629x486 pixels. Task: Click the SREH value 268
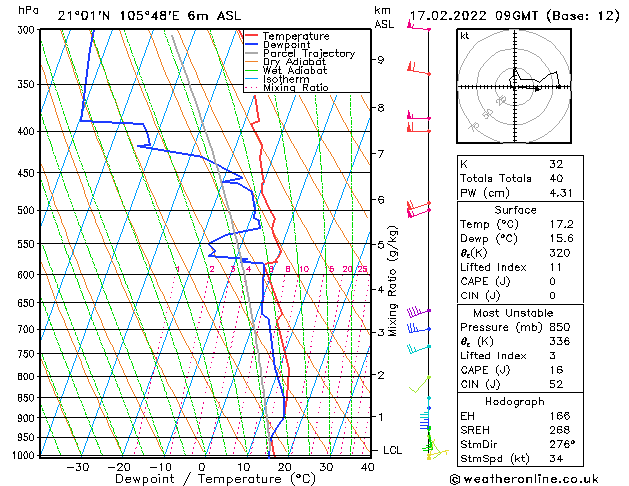pos(560,430)
